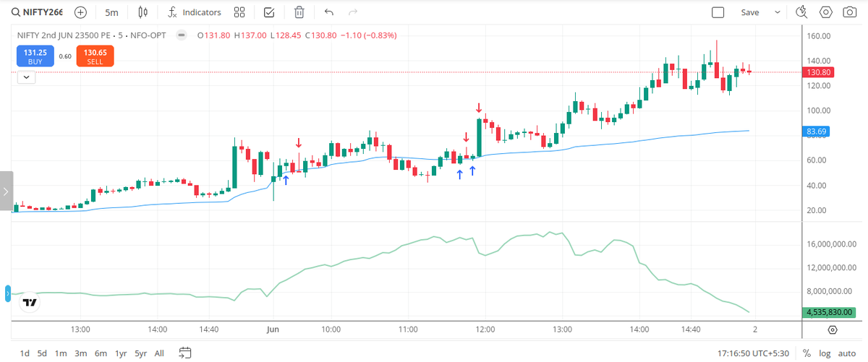Click the compare or add symbol plus icon

pyautogui.click(x=80, y=12)
